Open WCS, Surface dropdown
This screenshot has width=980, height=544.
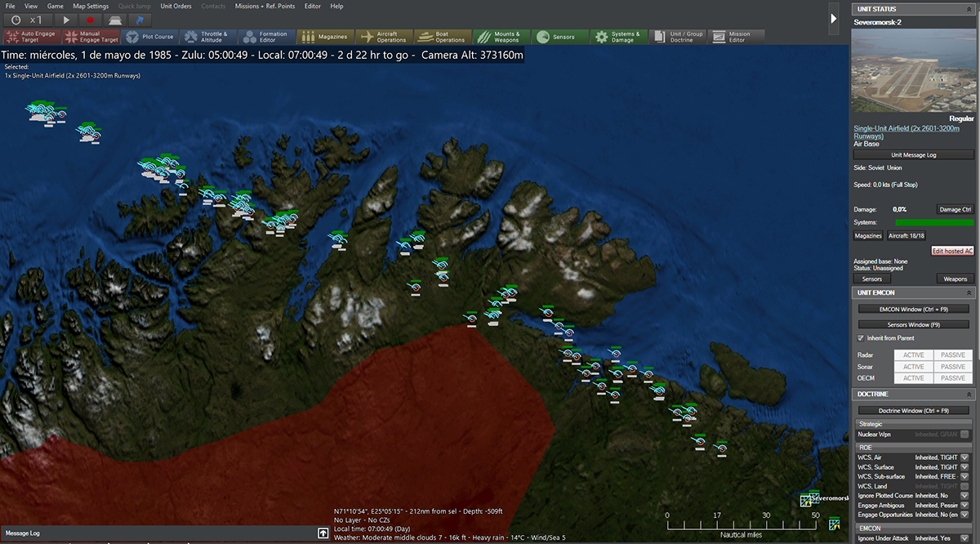pos(964,467)
